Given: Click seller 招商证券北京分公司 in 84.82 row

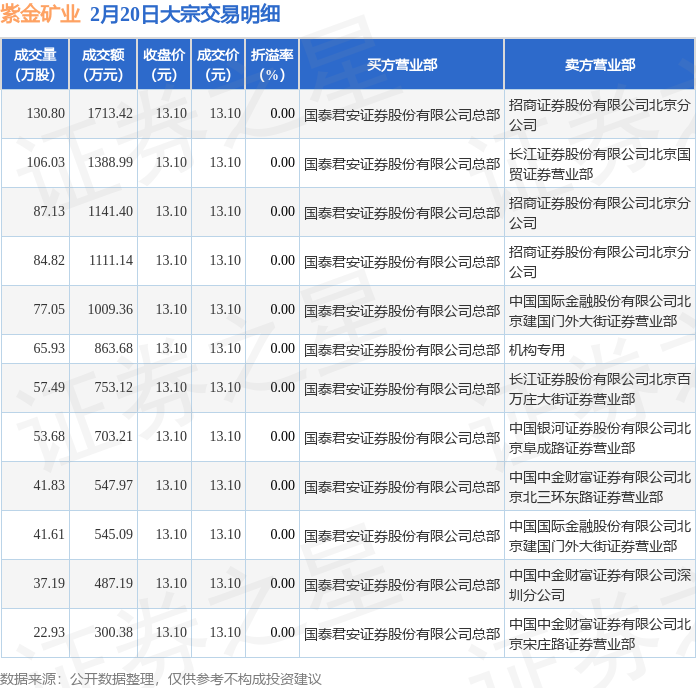Looking at the screenshot, I should tap(600, 261).
